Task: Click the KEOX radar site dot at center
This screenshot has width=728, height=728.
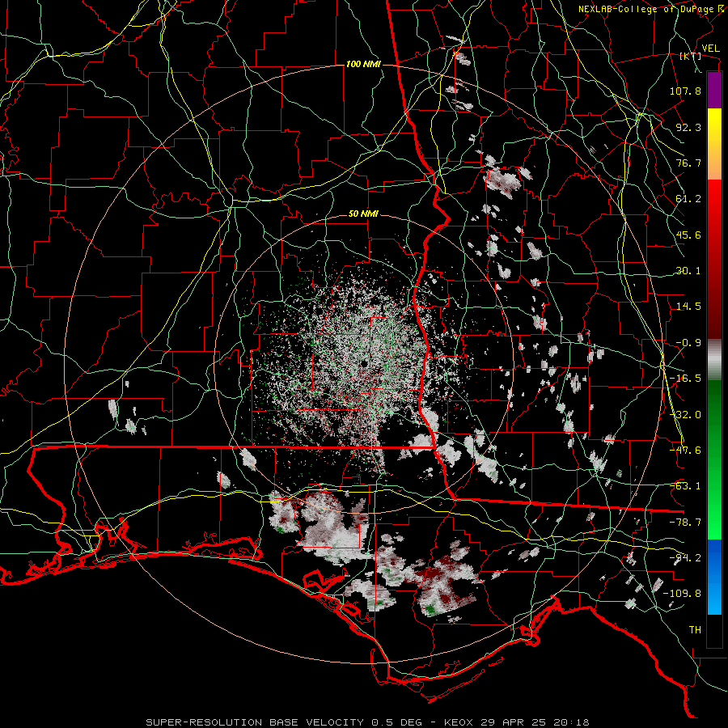Action: 363,363
